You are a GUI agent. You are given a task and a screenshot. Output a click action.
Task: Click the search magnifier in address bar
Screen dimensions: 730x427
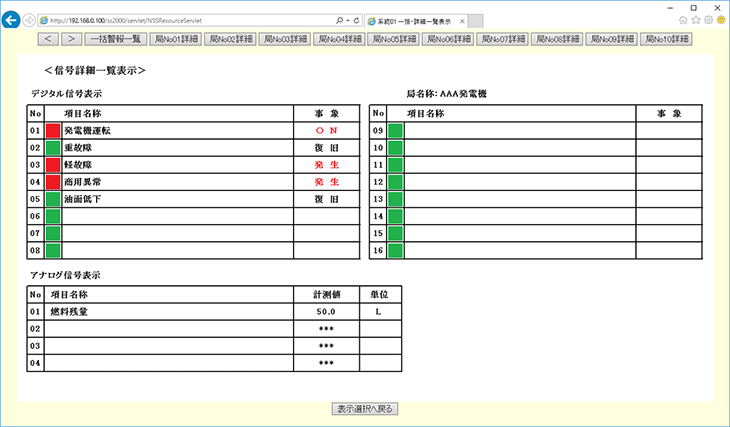pos(339,20)
